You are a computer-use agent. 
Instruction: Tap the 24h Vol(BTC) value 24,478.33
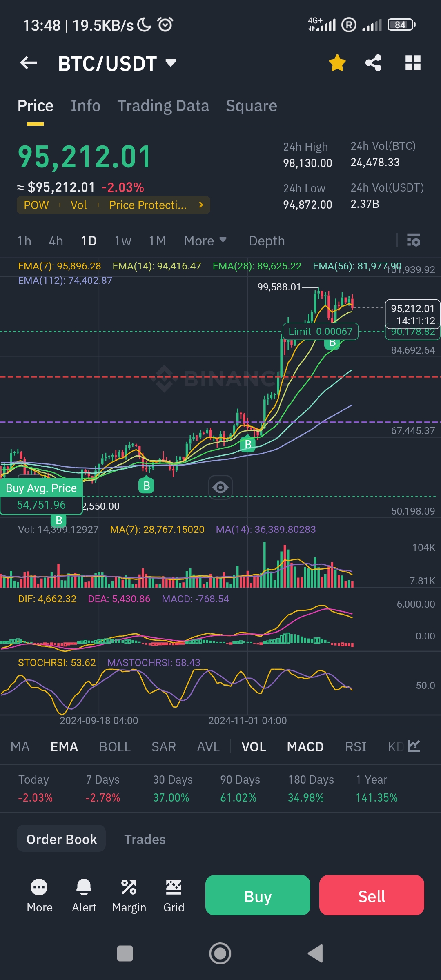point(375,162)
